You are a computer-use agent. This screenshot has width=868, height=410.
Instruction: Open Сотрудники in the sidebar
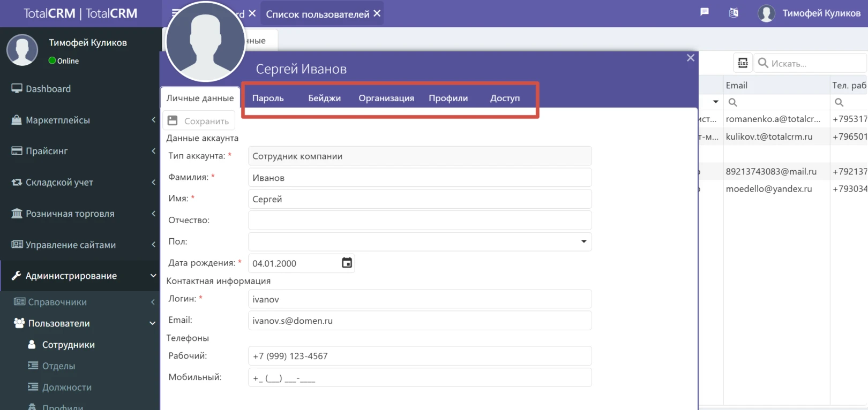tap(68, 345)
